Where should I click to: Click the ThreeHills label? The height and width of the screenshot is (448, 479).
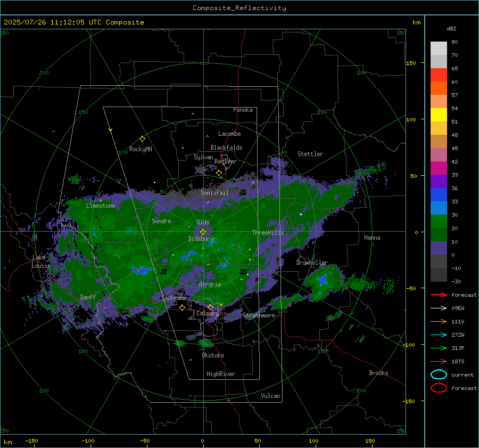(x=268, y=233)
